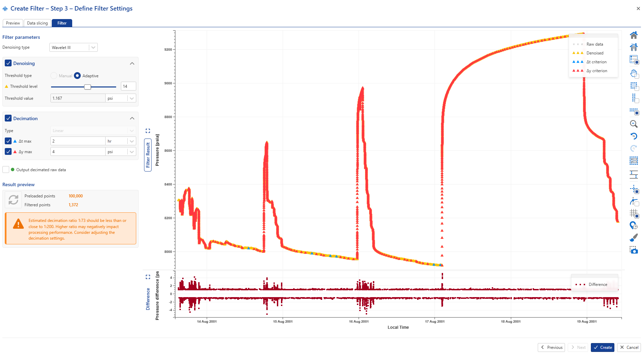Collapse the Decimation section
Screen dimensions: 644x356
coord(132,118)
